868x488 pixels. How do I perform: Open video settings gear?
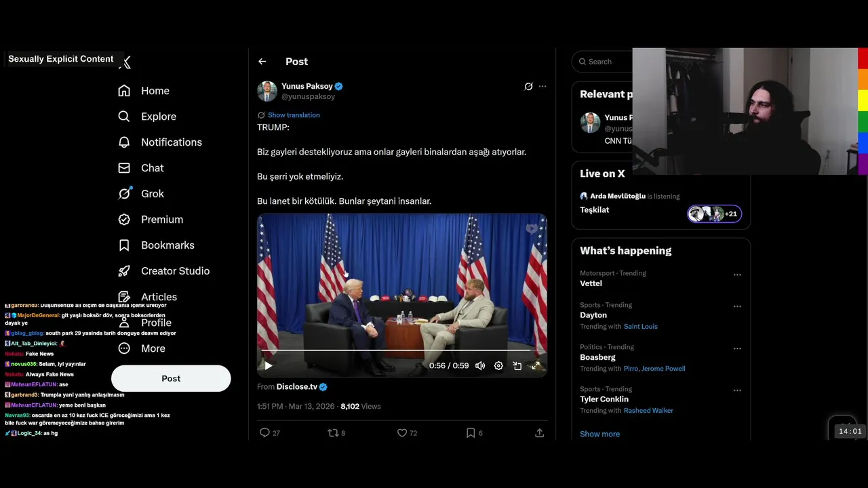tap(498, 365)
